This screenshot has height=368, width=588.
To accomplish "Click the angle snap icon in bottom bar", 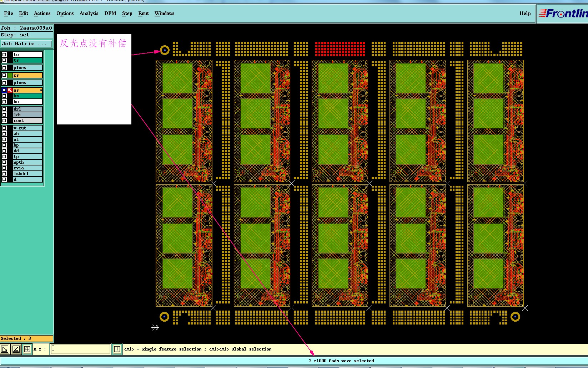I will (x=16, y=349).
